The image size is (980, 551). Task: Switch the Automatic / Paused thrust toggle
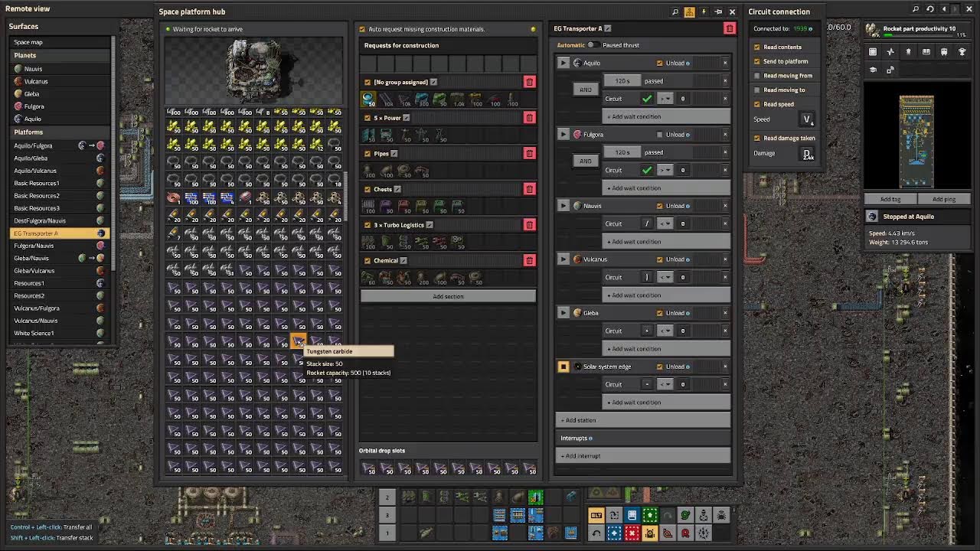[593, 45]
